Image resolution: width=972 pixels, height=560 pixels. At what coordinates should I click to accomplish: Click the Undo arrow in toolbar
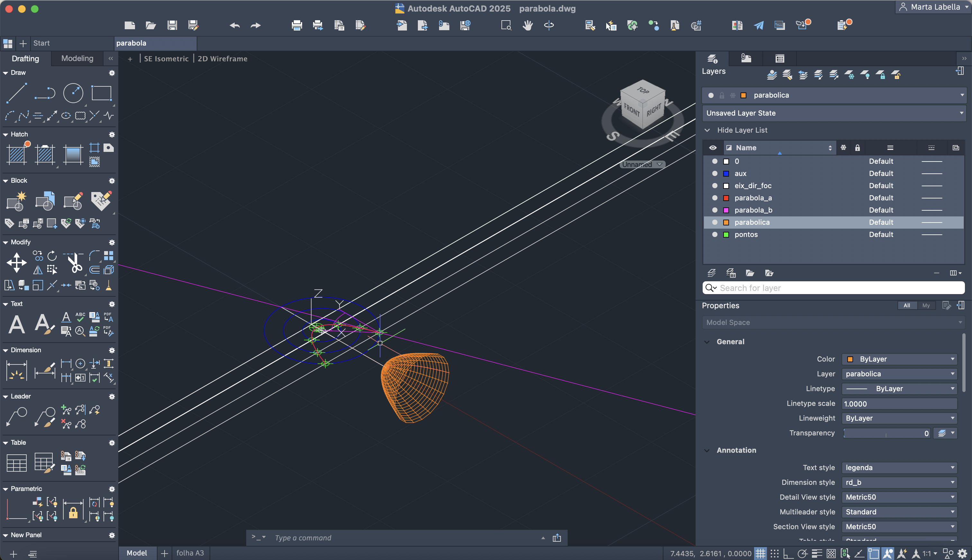click(234, 25)
